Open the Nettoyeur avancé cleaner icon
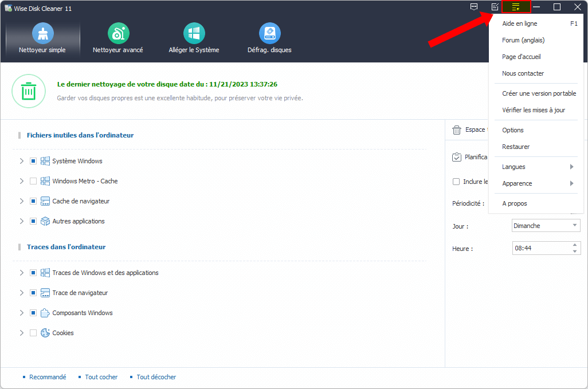588x389 pixels. point(119,33)
